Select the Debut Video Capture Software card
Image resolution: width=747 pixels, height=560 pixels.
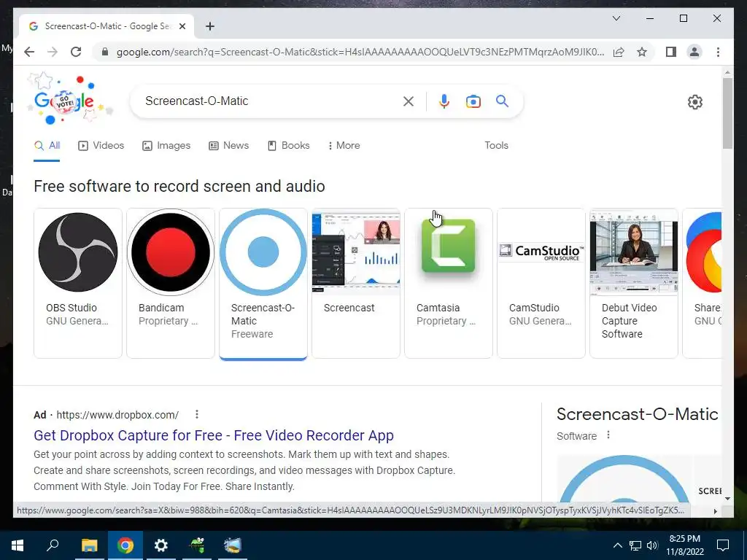[x=634, y=283]
